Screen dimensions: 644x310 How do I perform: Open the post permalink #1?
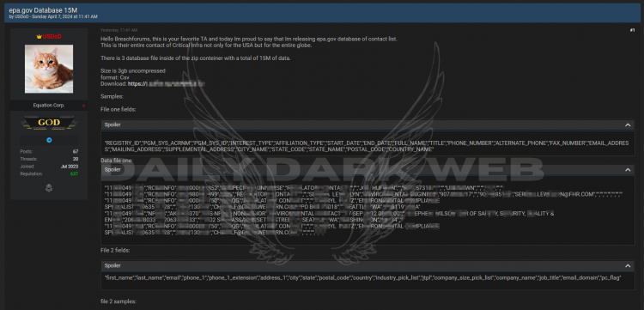(632, 30)
